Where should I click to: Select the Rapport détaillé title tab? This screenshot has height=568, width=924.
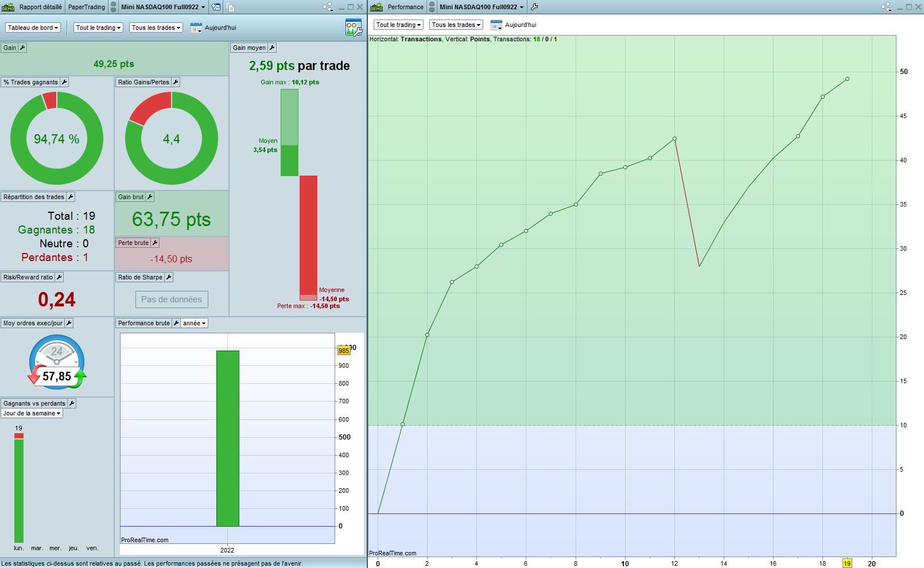click(x=41, y=7)
